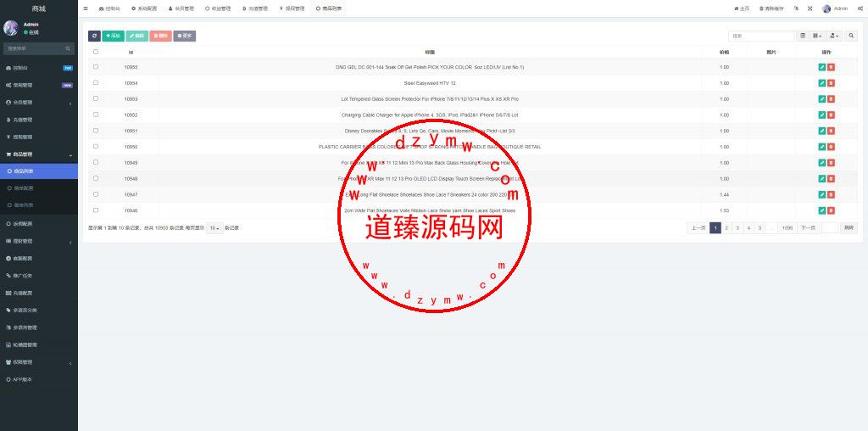This screenshot has height=431, width=868.
Task: Click the 主页 home link in top bar
Action: tap(742, 8)
